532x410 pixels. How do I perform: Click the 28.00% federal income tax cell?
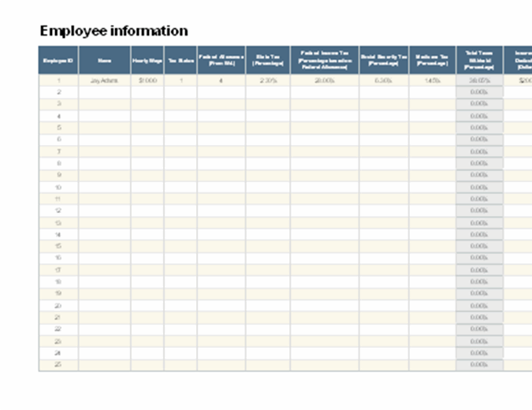point(324,80)
